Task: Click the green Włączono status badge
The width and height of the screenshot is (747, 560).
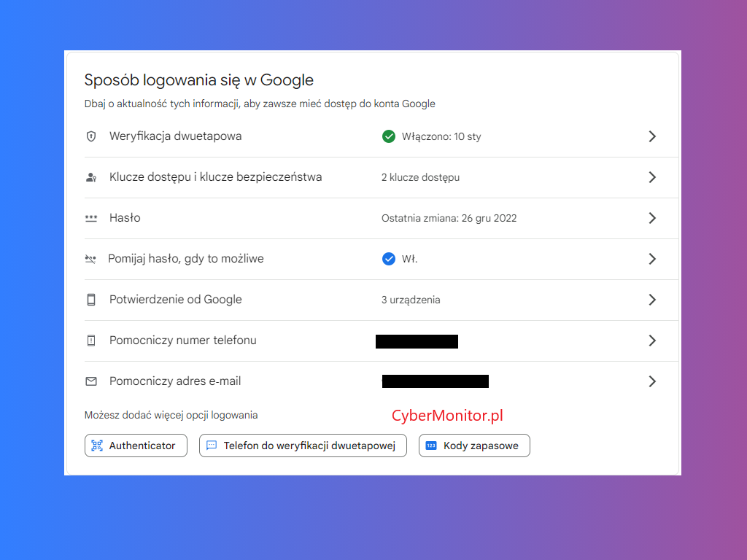Action: click(389, 136)
